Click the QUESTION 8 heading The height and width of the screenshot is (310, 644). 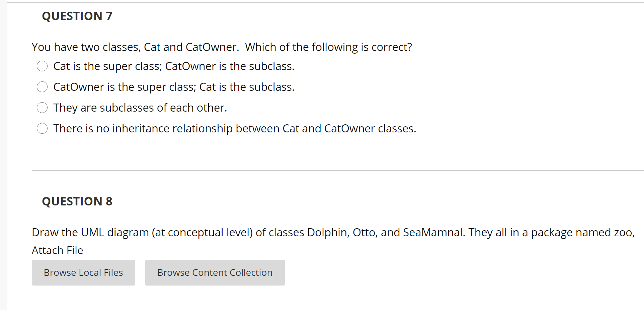[x=77, y=201]
